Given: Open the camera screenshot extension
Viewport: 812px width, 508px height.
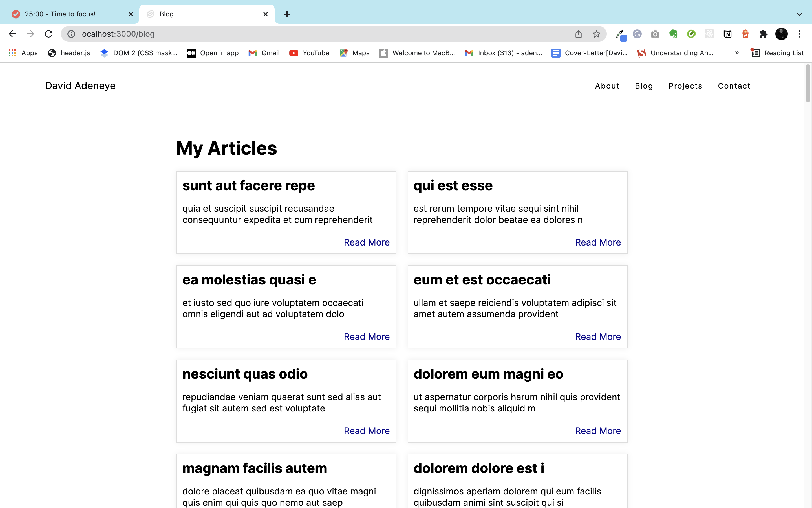Looking at the screenshot, I should (655, 34).
